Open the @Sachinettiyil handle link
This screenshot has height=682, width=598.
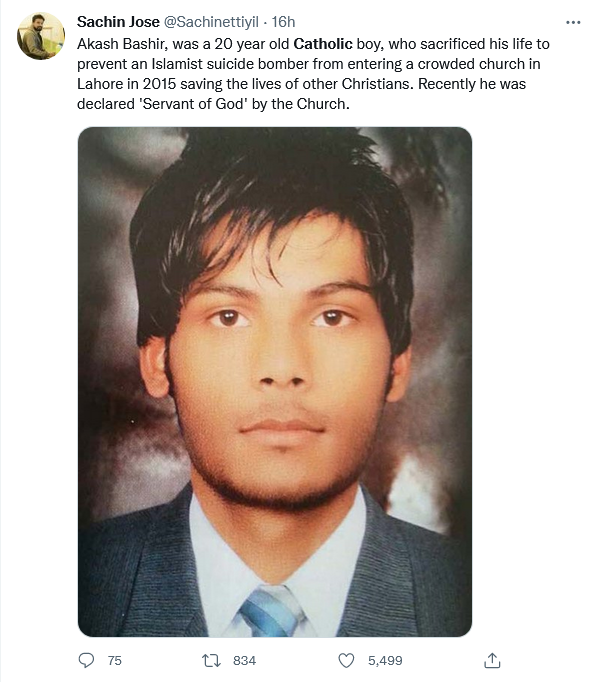(211, 22)
